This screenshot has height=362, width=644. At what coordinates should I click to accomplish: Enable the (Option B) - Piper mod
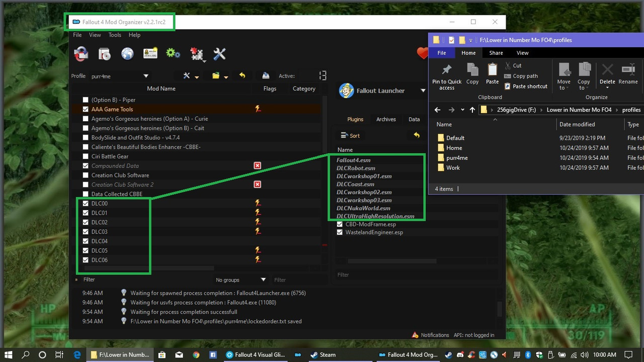click(86, 100)
